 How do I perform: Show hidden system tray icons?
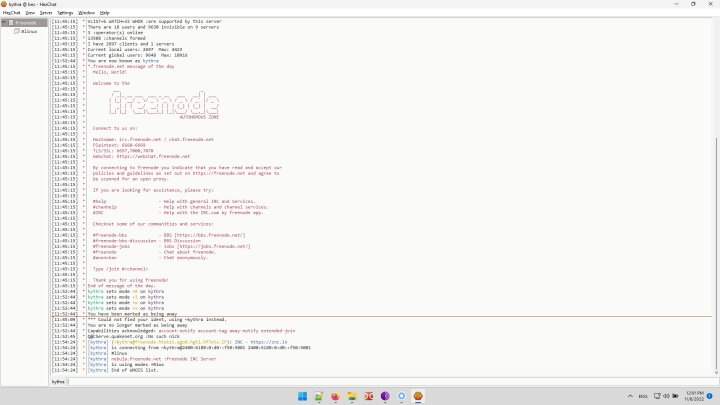coord(630,396)
